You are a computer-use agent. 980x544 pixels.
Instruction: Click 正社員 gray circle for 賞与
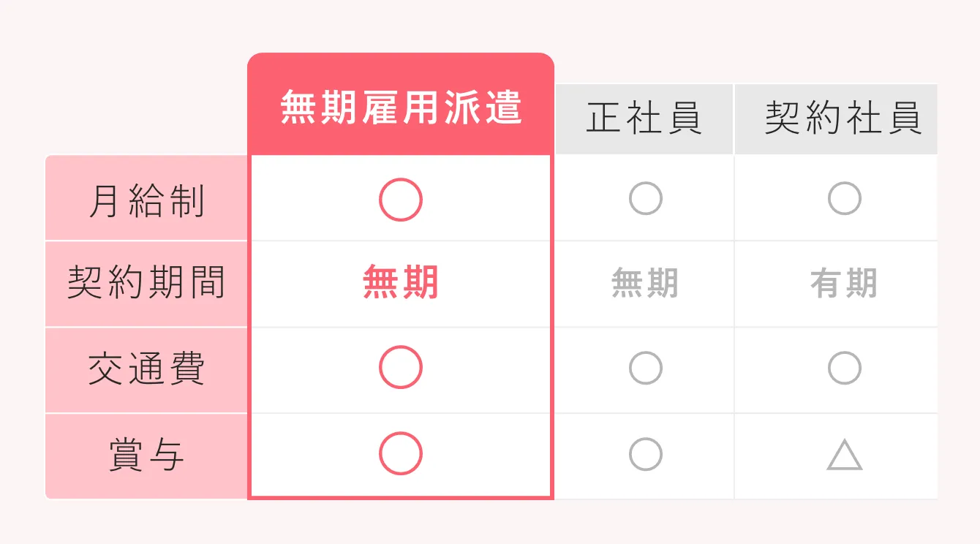(646, 454)
